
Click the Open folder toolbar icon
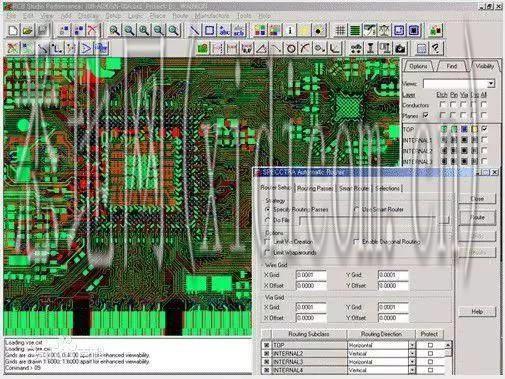coord(28,31)
